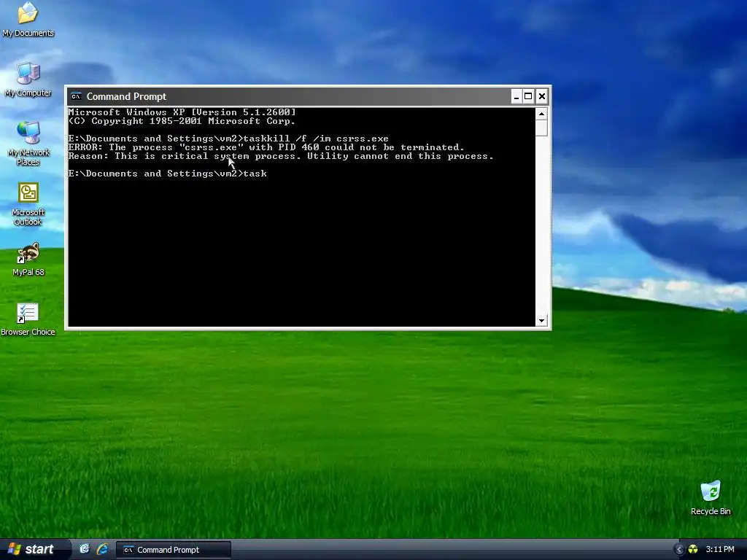This screenshot has height=560, width=747.
Task: Click the Command Prompt taskbar button
Action: point(174,550)
